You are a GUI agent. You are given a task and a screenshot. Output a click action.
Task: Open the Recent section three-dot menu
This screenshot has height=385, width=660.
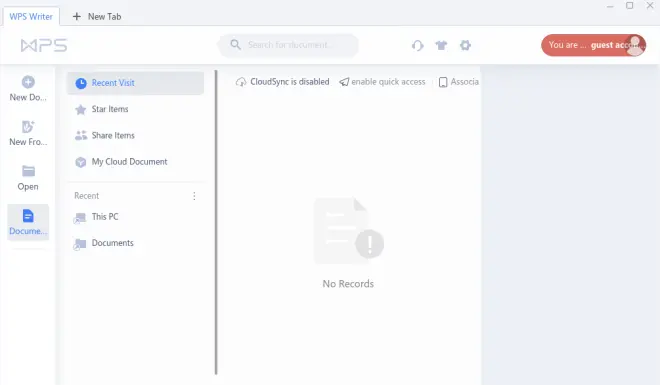194,196
